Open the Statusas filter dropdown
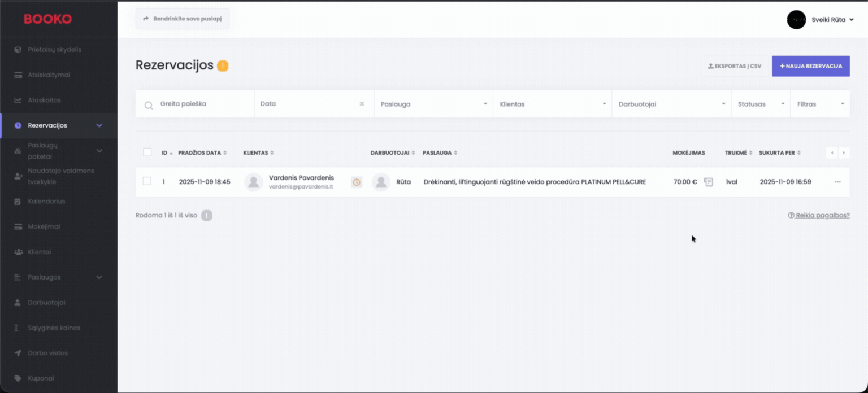 (x=760, y=104)
